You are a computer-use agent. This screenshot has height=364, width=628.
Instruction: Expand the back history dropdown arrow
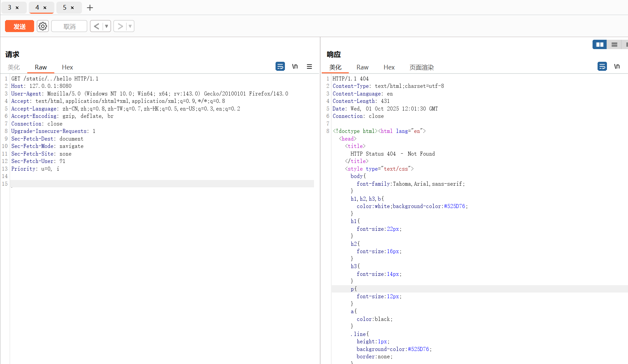pos(106,26)
